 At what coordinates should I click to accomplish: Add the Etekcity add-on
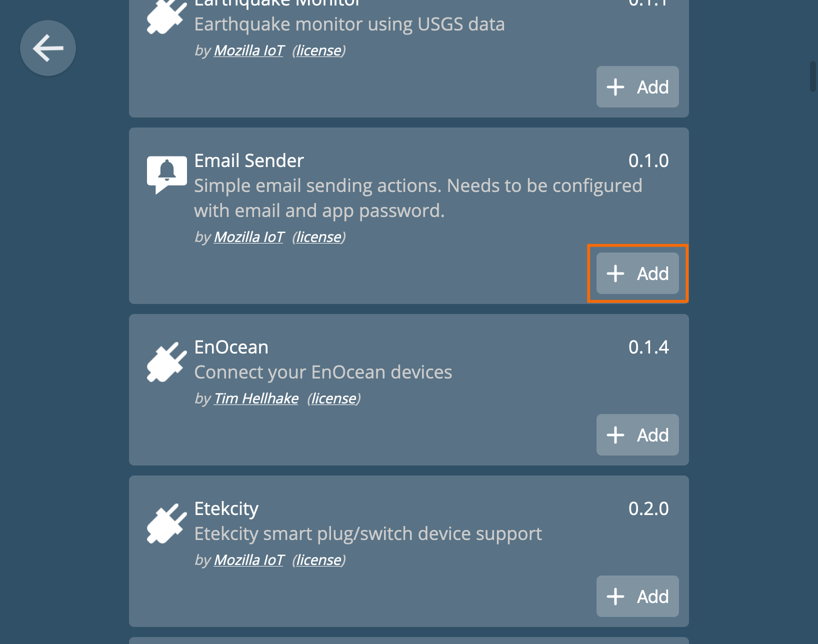637,596
